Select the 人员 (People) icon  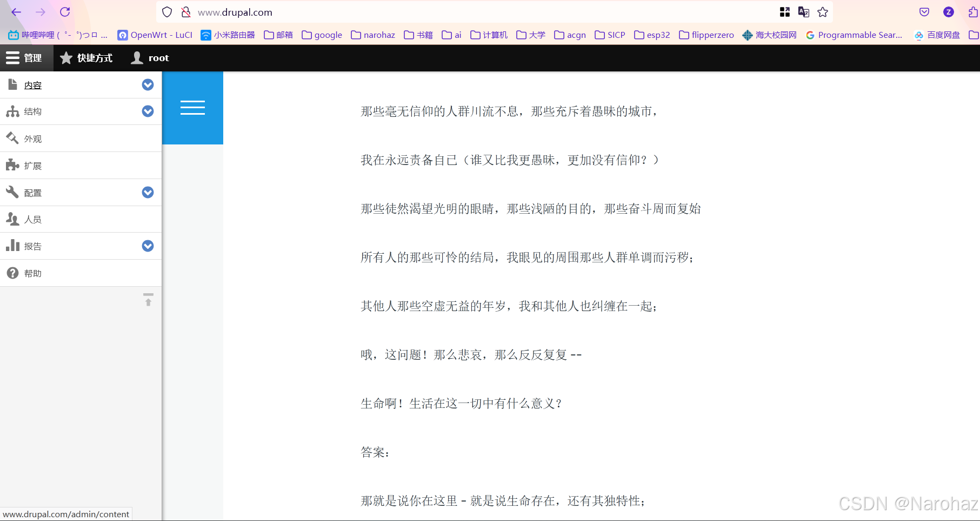(x=12, y=219)
